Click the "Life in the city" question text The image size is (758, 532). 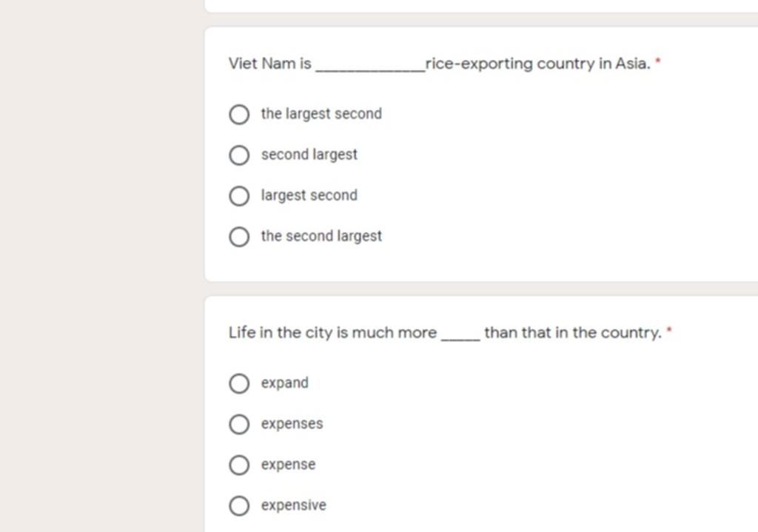445,332
